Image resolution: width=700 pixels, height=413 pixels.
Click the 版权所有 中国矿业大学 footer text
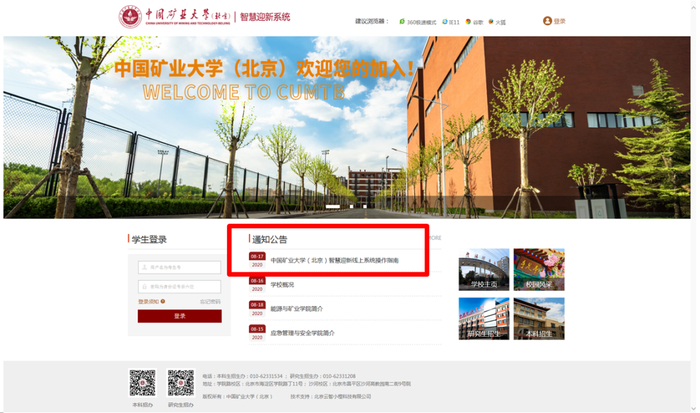237,396
